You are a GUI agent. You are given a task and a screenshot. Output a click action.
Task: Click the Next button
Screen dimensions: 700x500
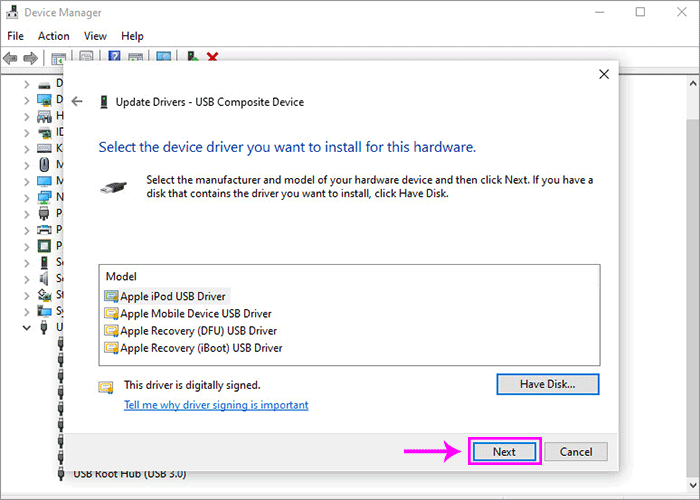tap(504, 451)
